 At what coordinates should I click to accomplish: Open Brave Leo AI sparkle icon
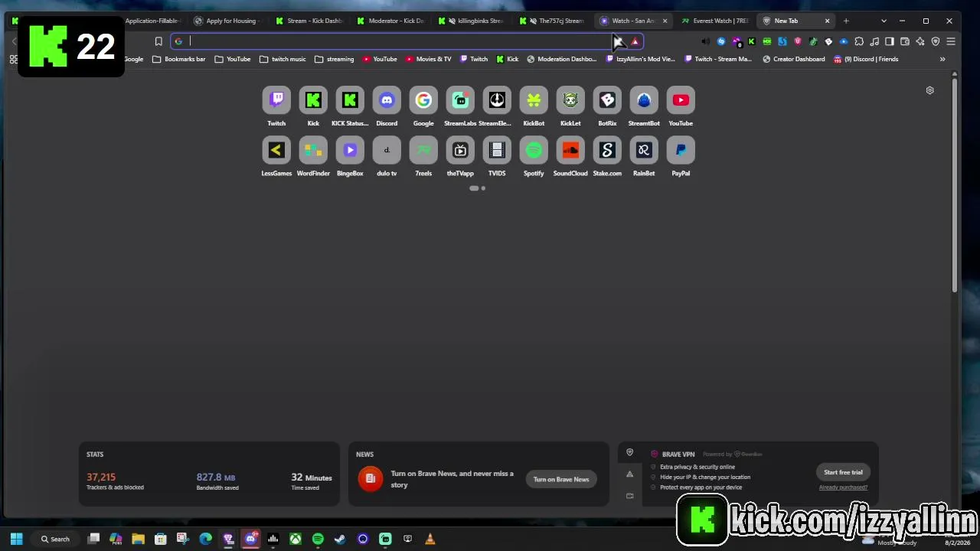click(920, 41)
